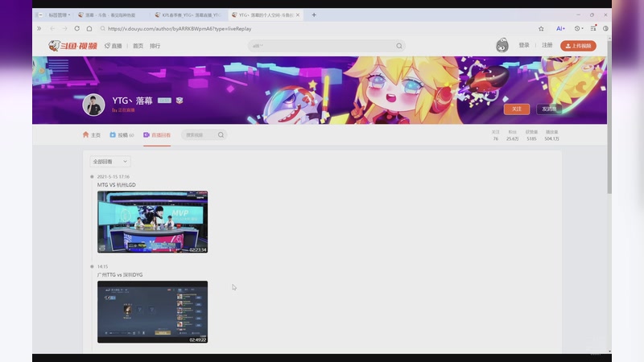Viewport: 644px width, 362px height.
Task: Switch to the 投稿 tab
Action: (122, 134)
